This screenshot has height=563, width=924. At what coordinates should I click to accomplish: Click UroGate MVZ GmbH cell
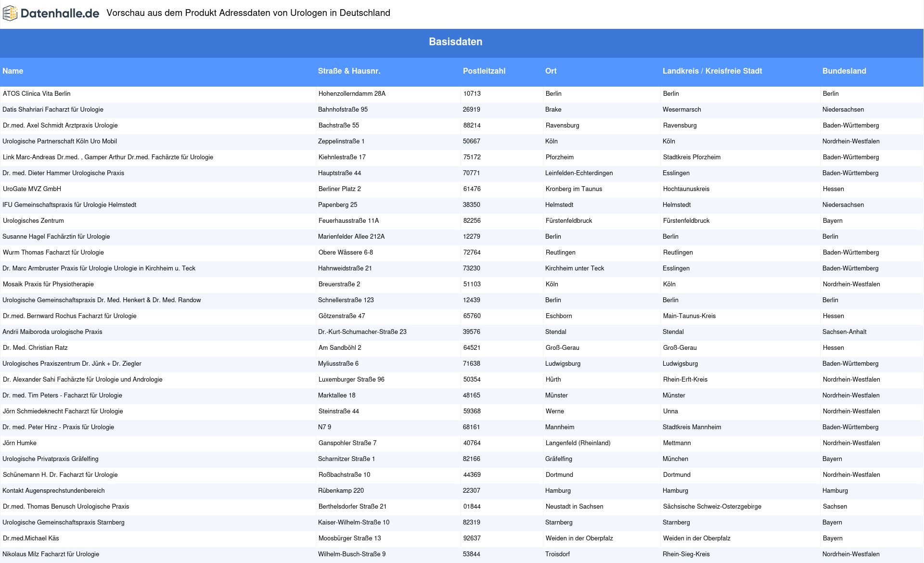click(x=32, y=189)
